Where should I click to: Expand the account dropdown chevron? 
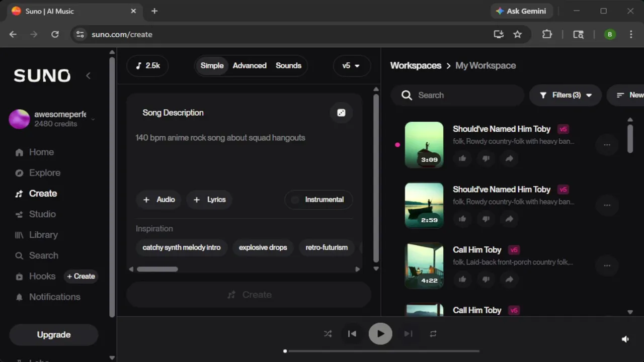[93, 119]
